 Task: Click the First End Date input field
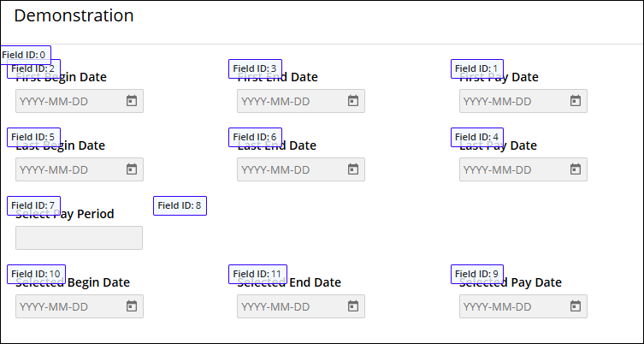point(288,101)
